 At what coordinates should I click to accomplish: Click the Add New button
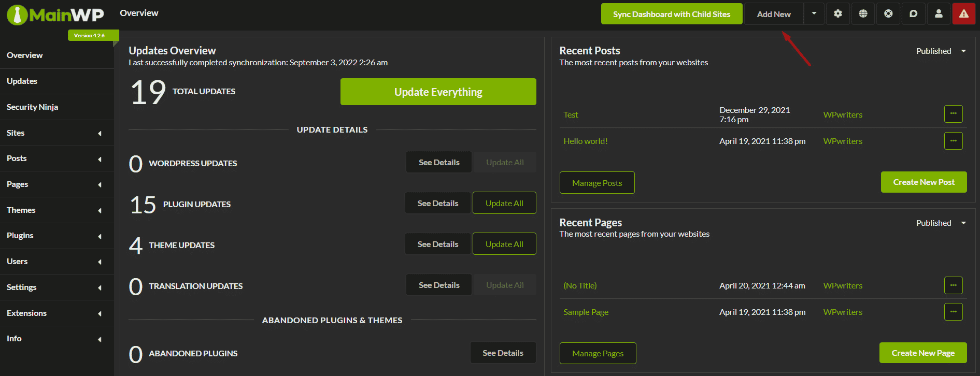click(x=774, y=14)
